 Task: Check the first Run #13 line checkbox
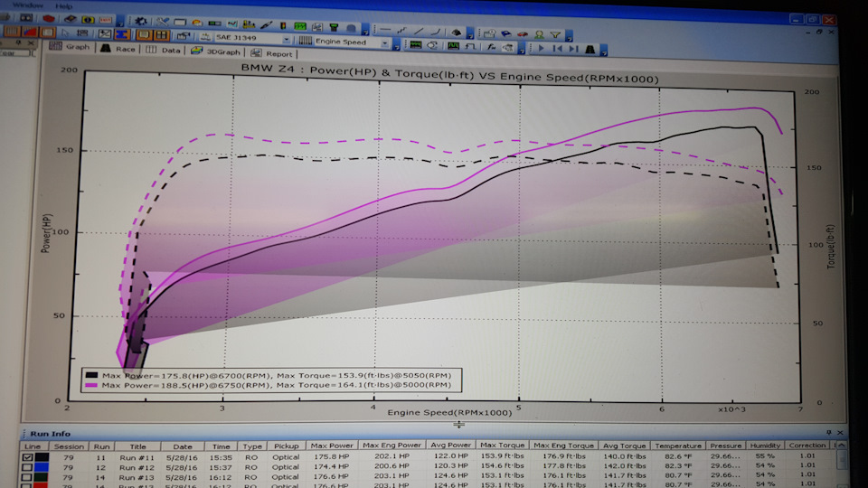26,477
